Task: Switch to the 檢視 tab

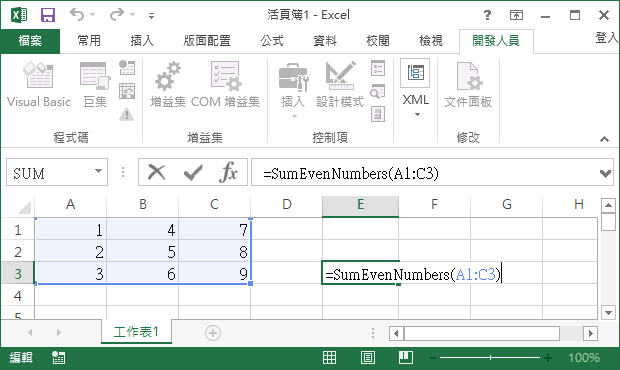Action: (x=431, y=41)
